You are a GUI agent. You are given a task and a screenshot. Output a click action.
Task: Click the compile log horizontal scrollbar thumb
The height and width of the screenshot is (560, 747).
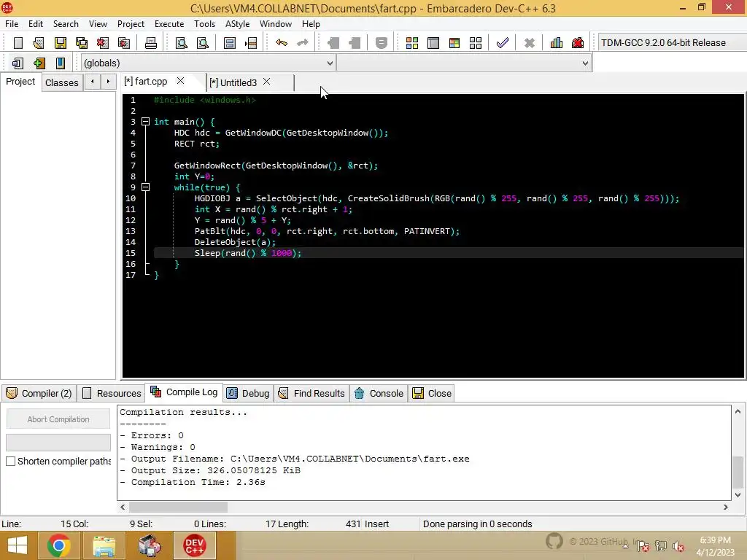coord(178,507)
